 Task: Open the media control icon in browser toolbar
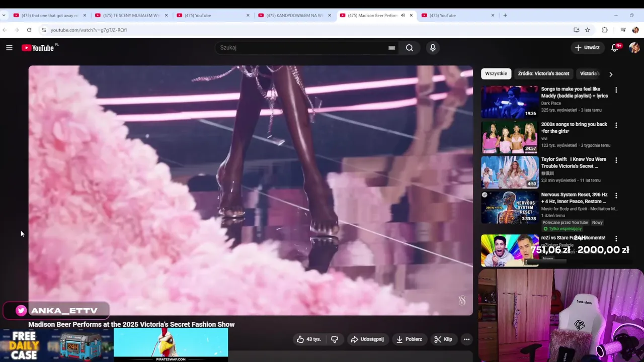pyautogui.click(x=623, y=30)
